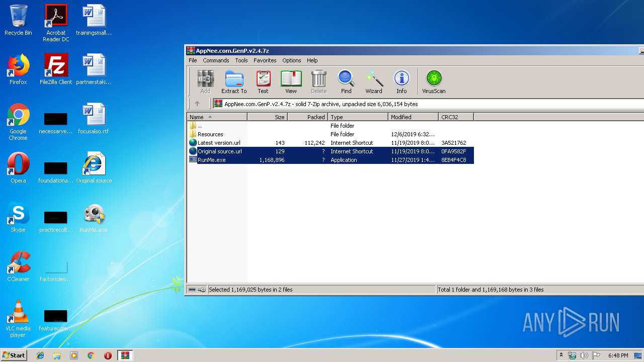Open Opera desktop shortcut
Image resolution: width=644 pixels, height=362 pixels.
click(x=18, y=168)
